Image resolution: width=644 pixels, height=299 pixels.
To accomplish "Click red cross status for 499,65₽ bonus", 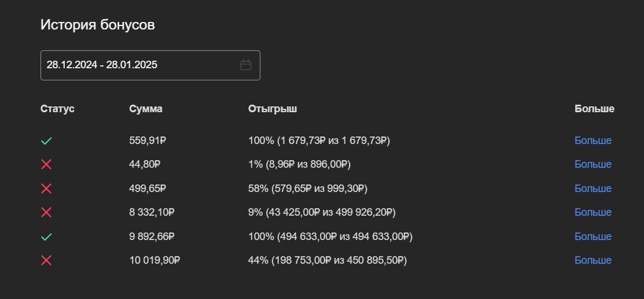I will click(46, 189).
